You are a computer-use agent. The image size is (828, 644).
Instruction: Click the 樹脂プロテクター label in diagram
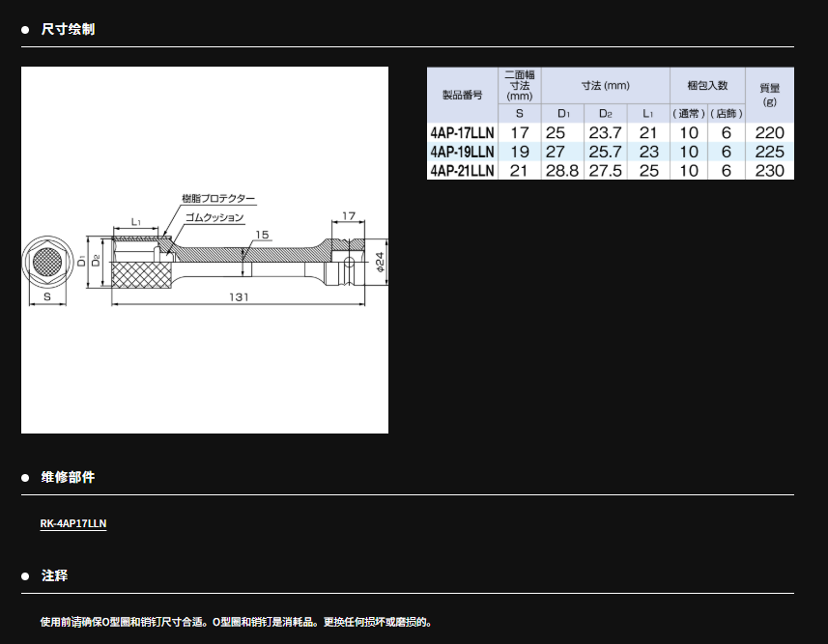tap(218, 198)
